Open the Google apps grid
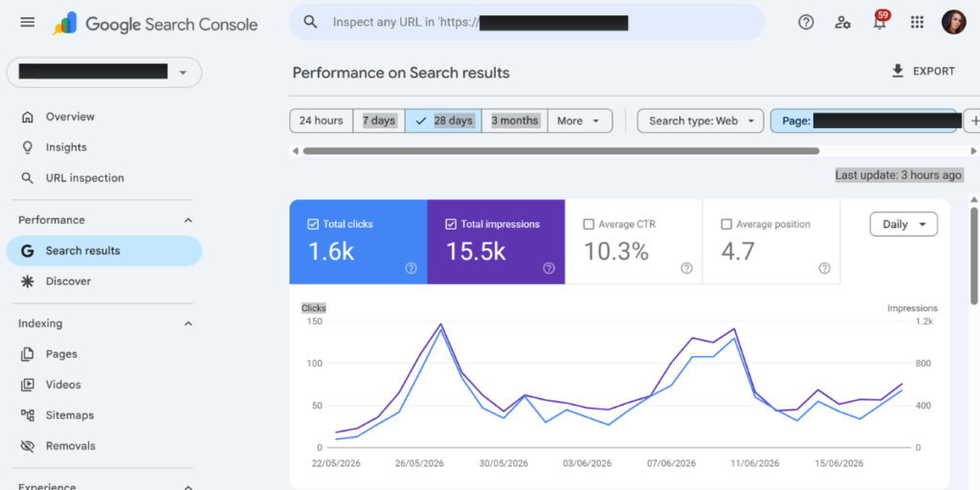 click(917, 23)
